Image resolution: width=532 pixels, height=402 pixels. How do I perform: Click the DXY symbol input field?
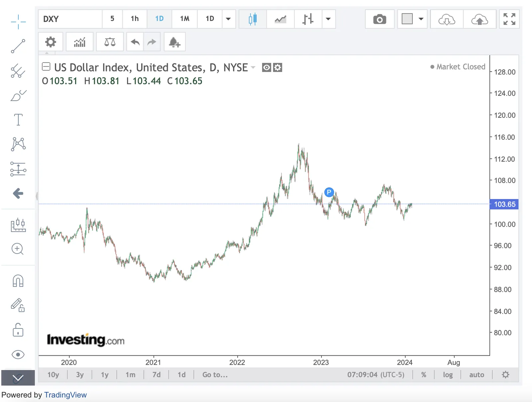[x=70, y=19]
